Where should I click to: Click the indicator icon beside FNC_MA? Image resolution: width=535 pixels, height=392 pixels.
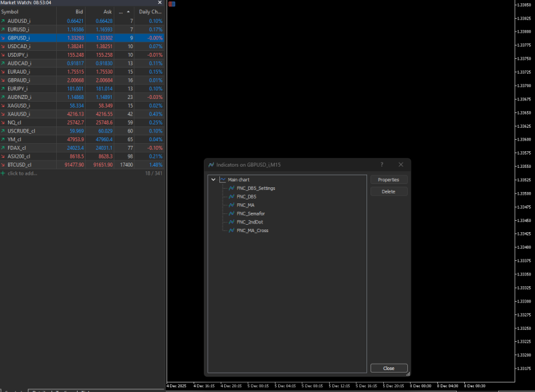click(232, 205)
